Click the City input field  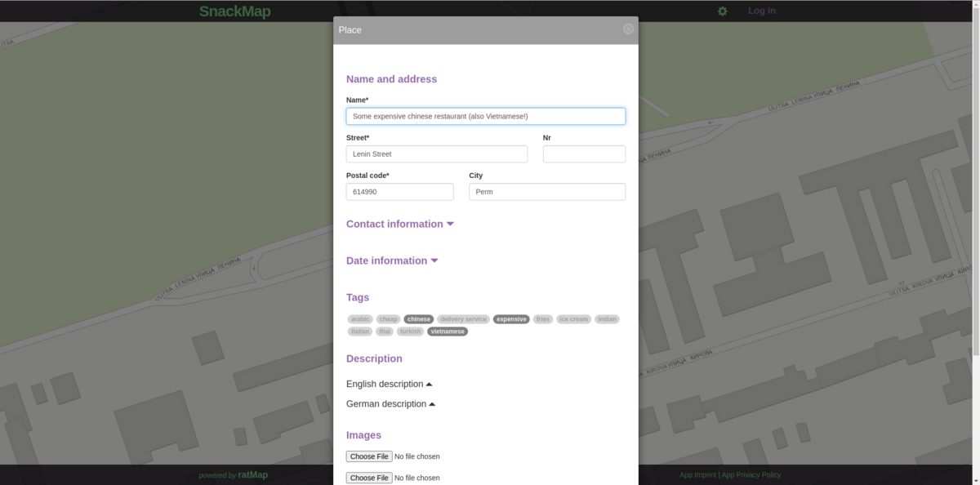point(546,191)
